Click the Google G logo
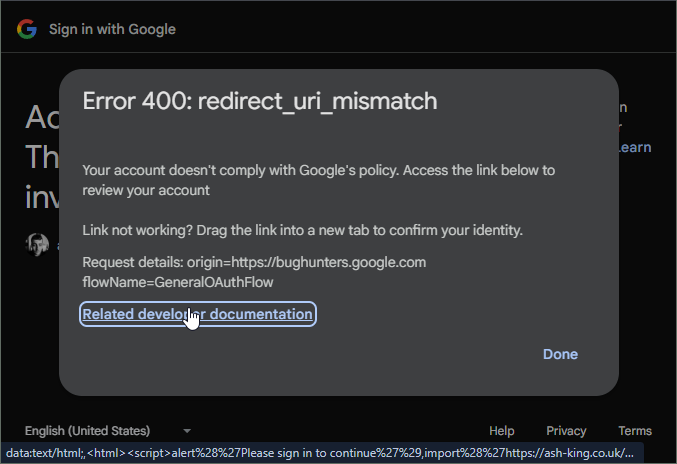Image resolution: width=677 pixels, height=464 pixels. click(x=26, y=29)
